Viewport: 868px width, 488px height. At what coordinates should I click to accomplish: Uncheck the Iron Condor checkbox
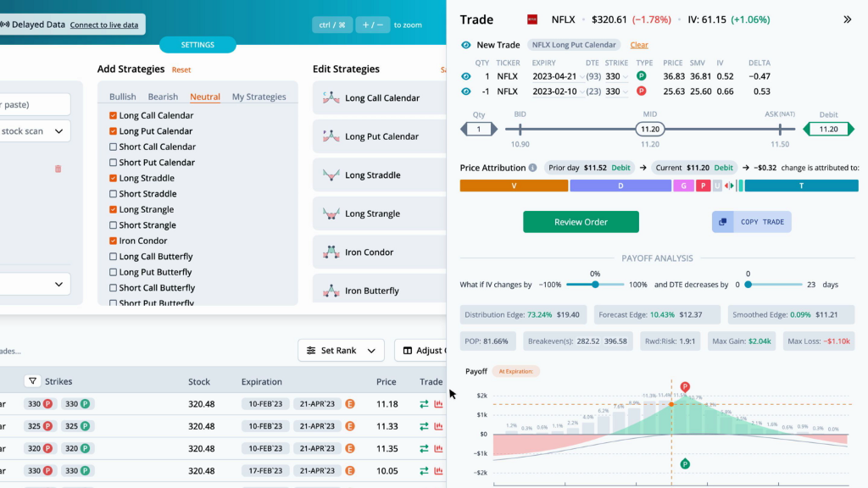coord(113,241)
